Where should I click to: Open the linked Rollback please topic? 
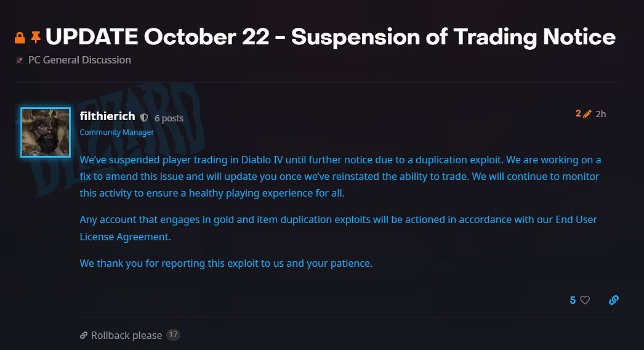(126, 336)
